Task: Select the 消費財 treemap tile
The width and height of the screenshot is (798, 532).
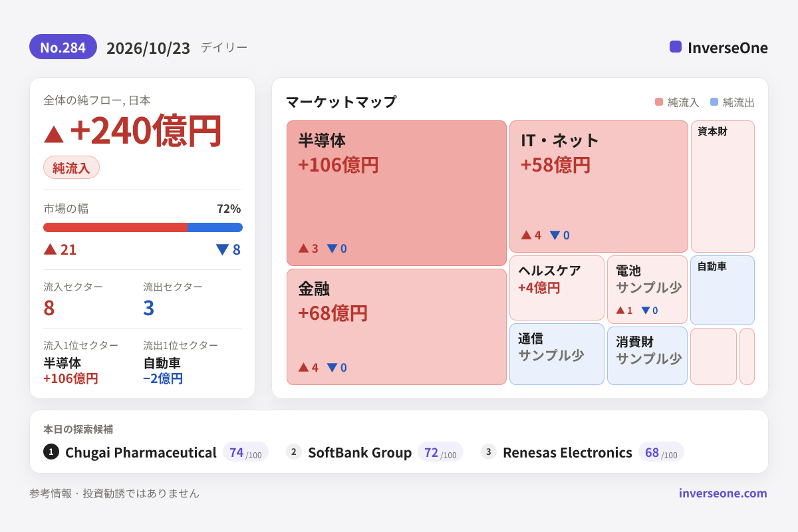Action: pyautogui.click(x=647, y=356)
